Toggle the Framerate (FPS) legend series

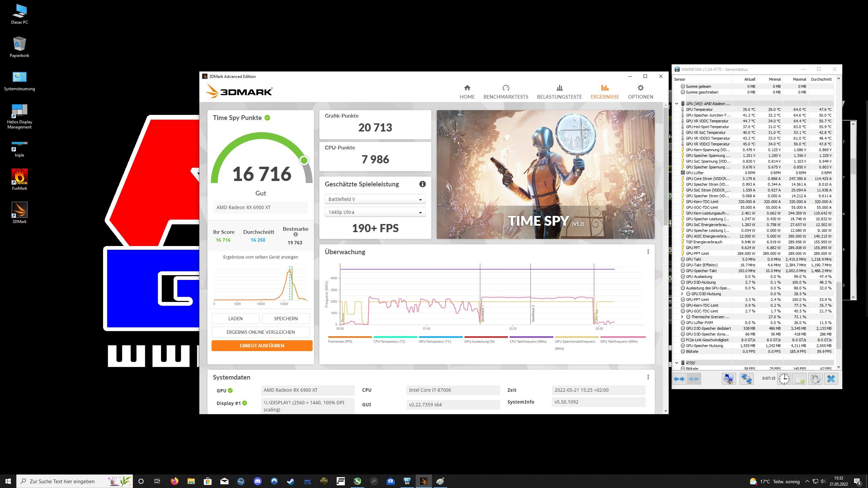point(340,341)
